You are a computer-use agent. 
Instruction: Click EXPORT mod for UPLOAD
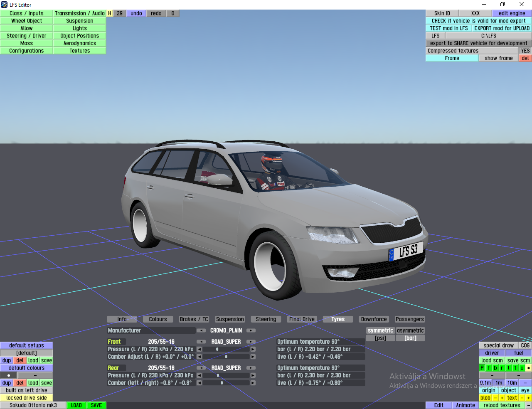coord(502,28)
